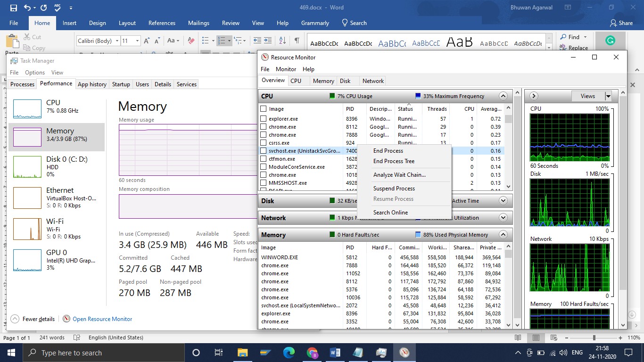644x362 pixels.
Task: Open Word References ribbon tab
Action: (x=162, y=23)
